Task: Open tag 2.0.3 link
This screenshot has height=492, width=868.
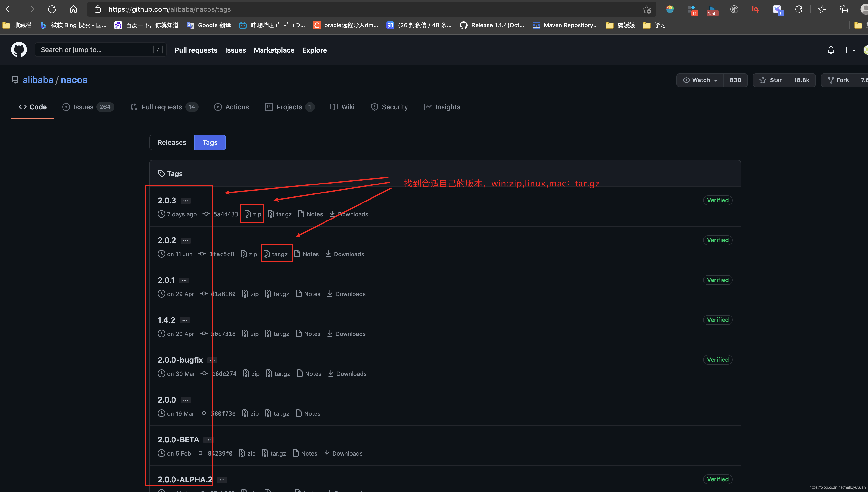Action: (x=167, y=200)
